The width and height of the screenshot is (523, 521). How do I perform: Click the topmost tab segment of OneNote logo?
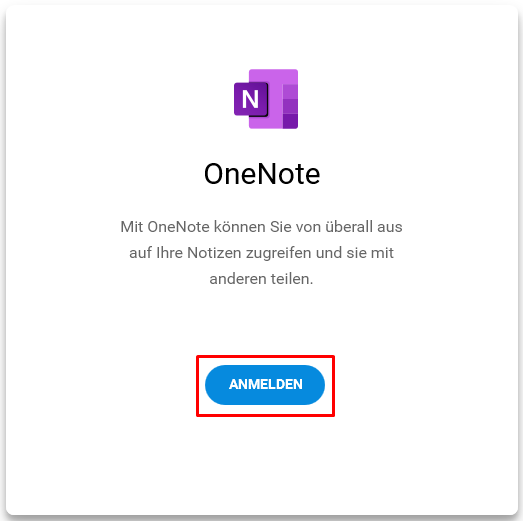290,92
